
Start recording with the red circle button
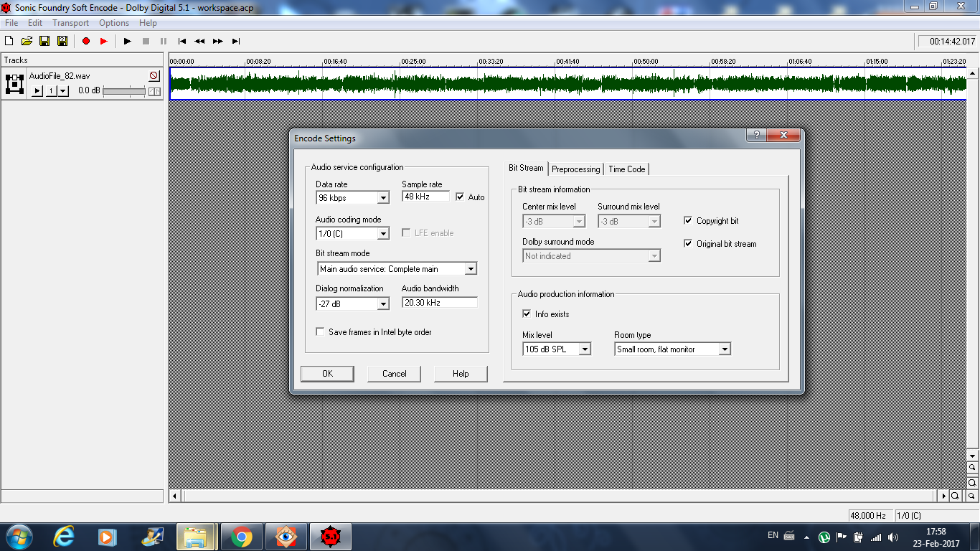(x=86, y=42)
